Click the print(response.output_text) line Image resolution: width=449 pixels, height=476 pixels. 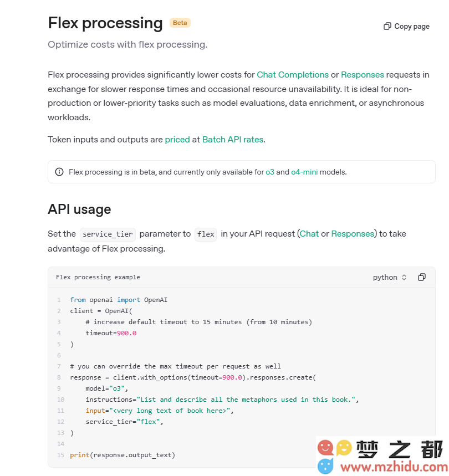123,455
